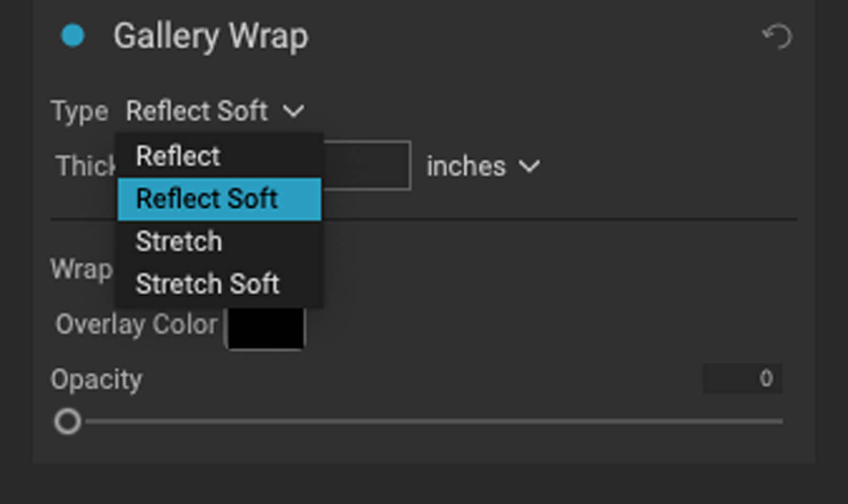This screenshot has height=504, width=848.
Task: Click the Overlay Color label
Action: (137, 324)
